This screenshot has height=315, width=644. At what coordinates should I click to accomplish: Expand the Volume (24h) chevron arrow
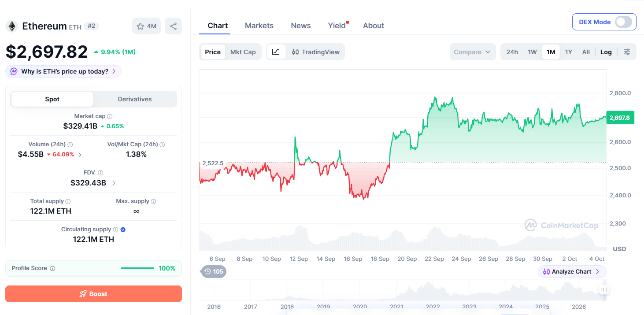80,155
